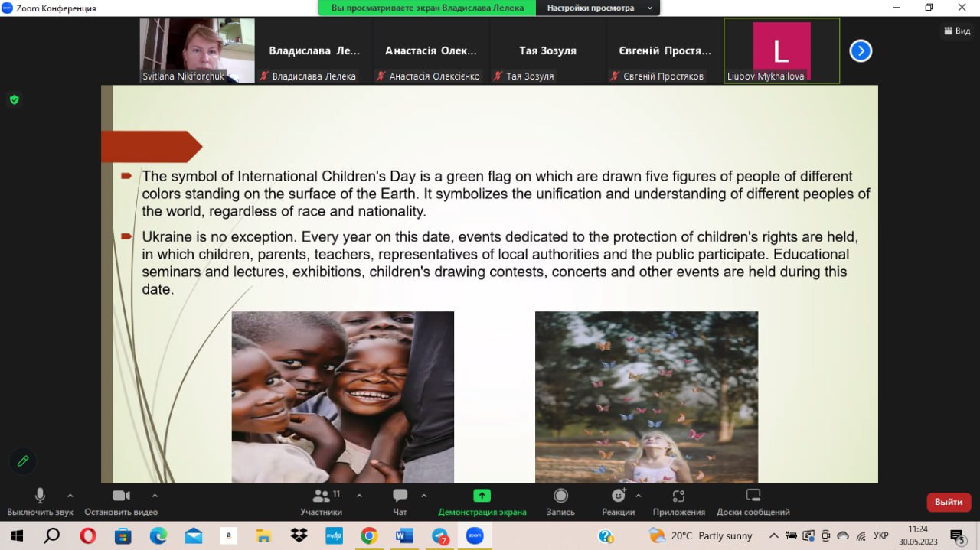This screenshot has width=980, height=550.
Task: Expand chat options arrow
Action: click(x=423, y=496)
